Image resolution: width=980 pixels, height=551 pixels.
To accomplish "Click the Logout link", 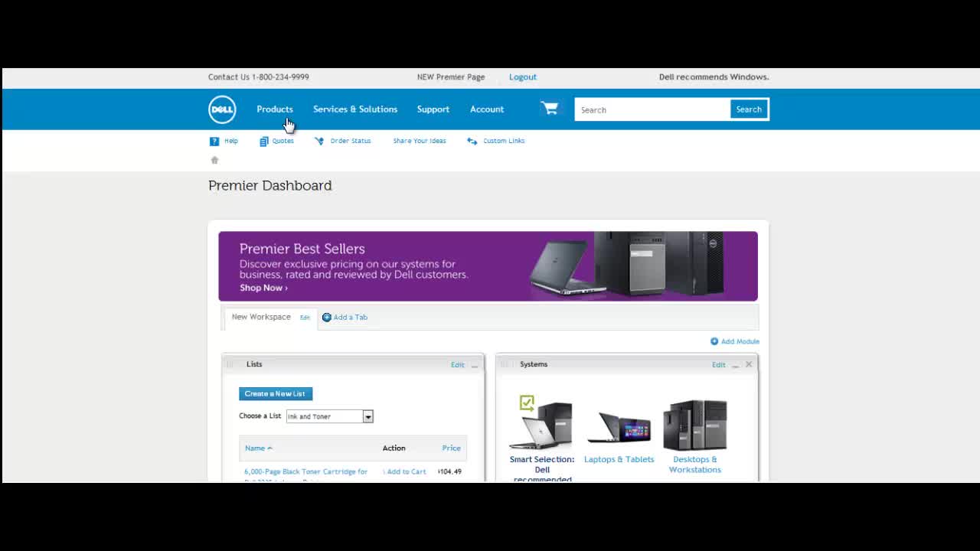I will tap(523, 77).
